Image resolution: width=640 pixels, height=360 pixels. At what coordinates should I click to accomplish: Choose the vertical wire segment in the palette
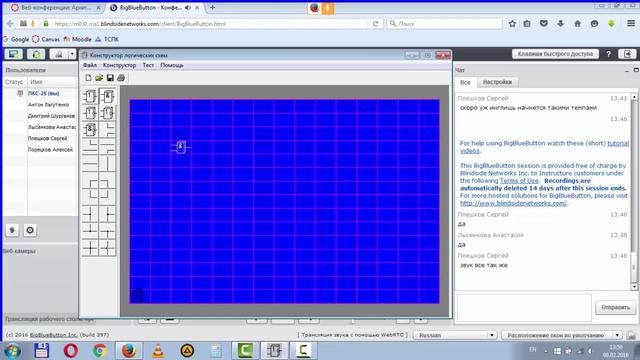click(107, 164)
